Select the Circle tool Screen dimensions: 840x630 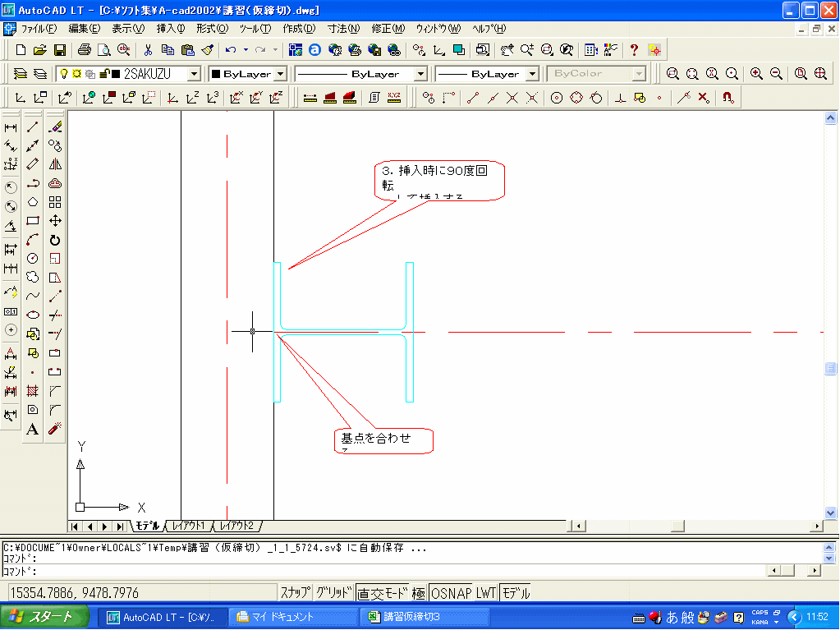tap(33, 259)
